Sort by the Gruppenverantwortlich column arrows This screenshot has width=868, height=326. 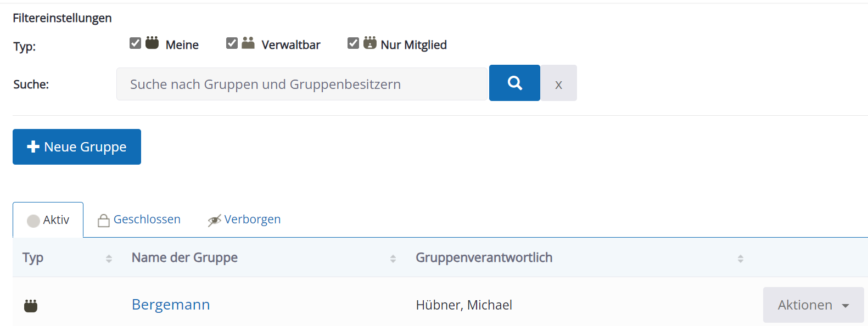point(741,258)
